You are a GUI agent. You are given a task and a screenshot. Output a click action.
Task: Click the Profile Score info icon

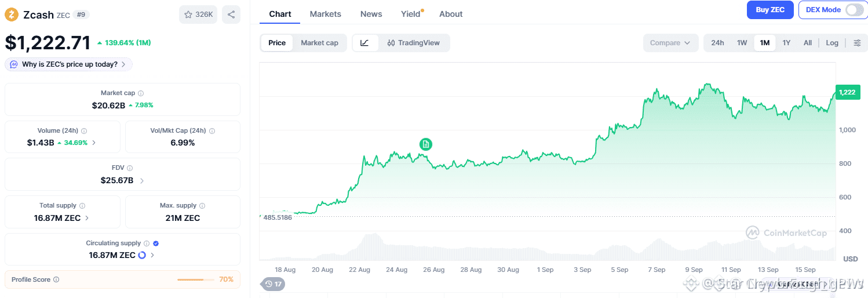pos(56,279)
